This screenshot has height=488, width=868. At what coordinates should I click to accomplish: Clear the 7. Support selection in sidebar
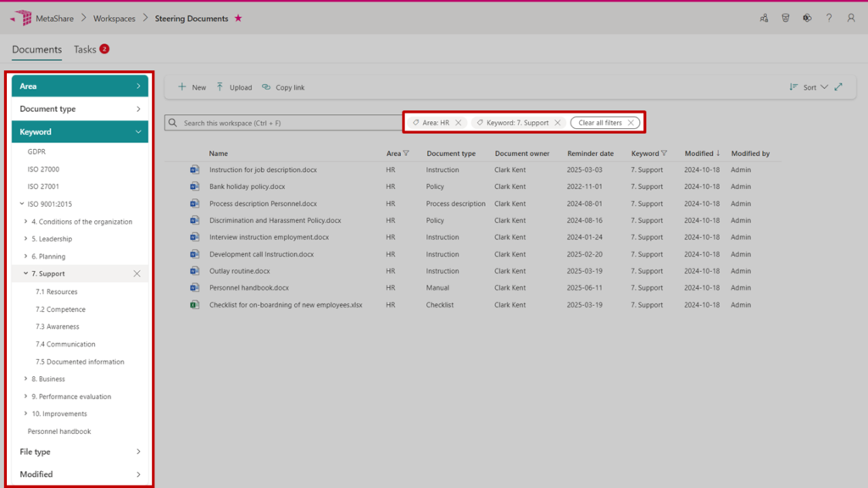[136, 274]
